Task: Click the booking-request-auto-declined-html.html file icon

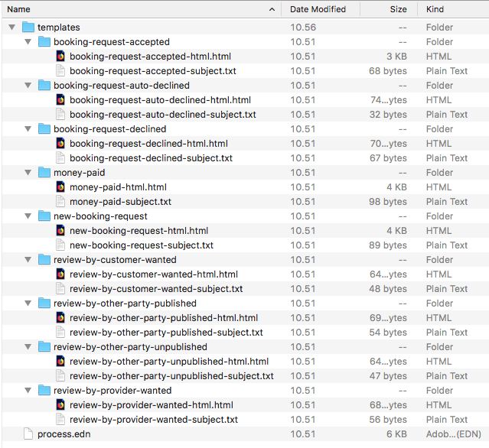Action: [x=60, y=100]
